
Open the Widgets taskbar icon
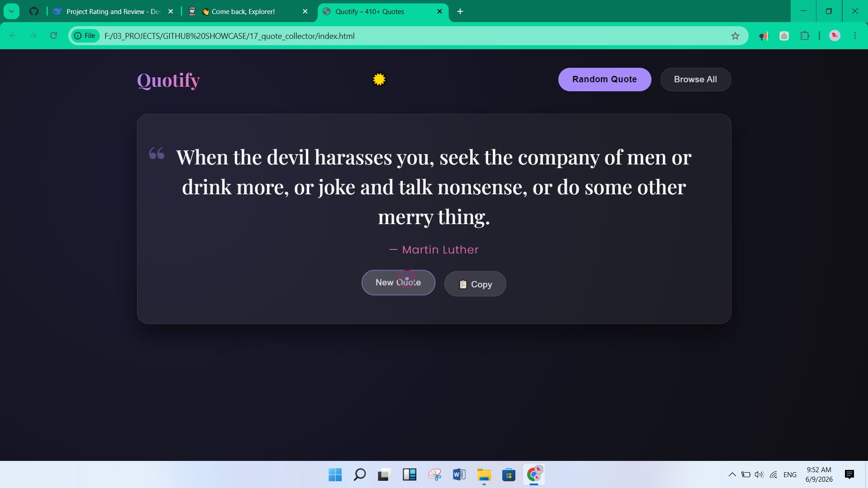tap(409, 475)
